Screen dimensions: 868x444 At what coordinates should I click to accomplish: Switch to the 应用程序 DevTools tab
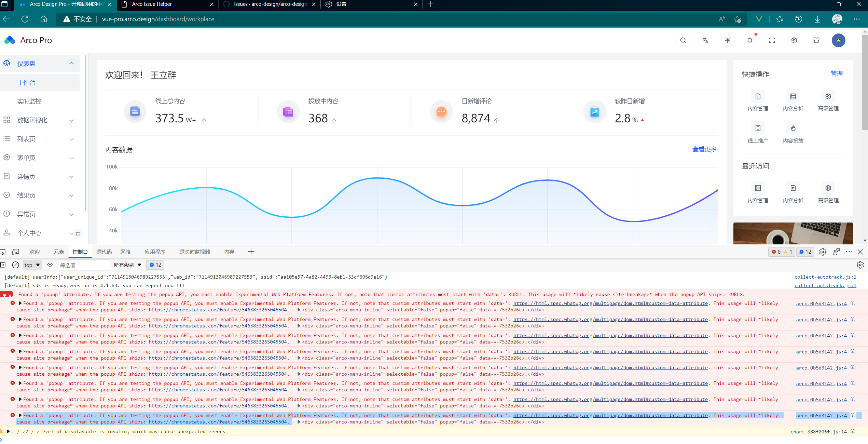tap(155, 252)
